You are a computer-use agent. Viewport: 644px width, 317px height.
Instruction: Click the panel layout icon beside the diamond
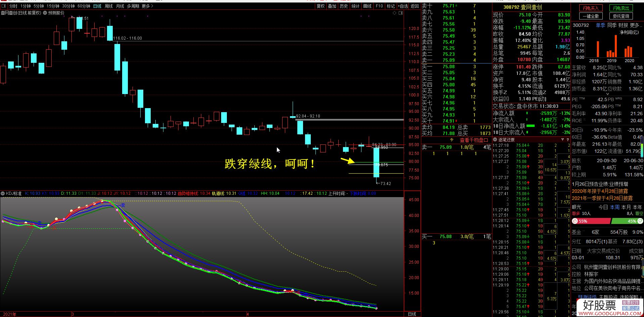401,13
